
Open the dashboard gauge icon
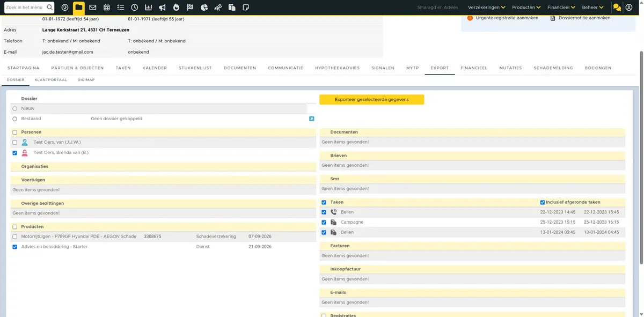pos(65,8)
